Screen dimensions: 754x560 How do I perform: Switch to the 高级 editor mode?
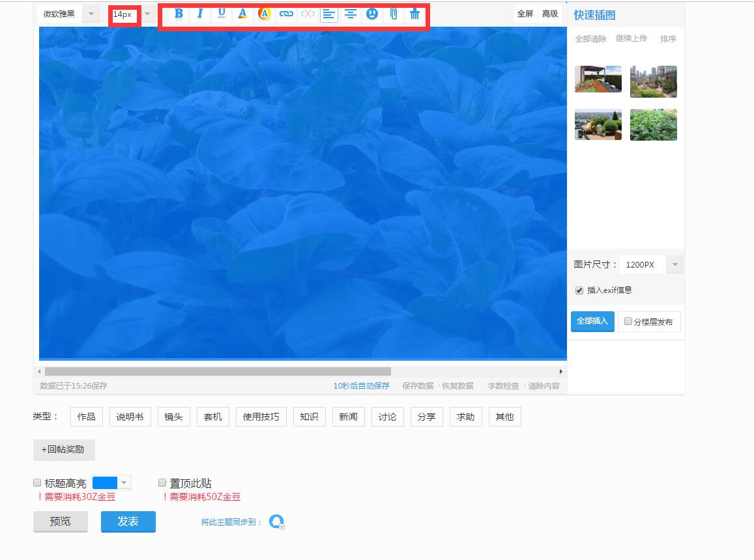click(x=550, y=14)
